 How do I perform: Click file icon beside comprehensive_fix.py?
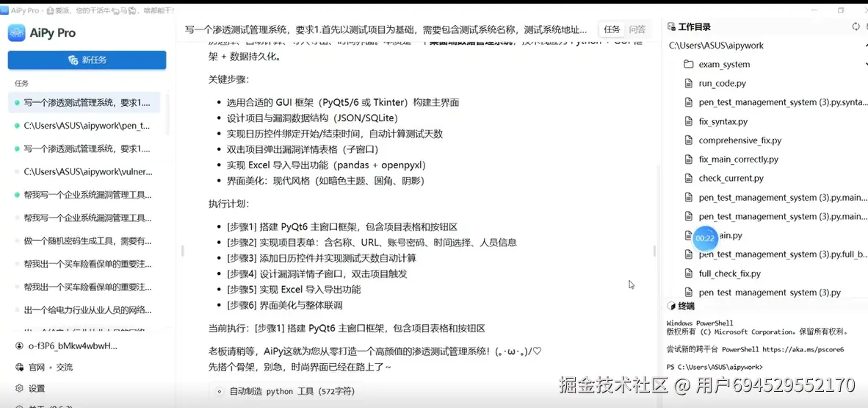point(688,140)
